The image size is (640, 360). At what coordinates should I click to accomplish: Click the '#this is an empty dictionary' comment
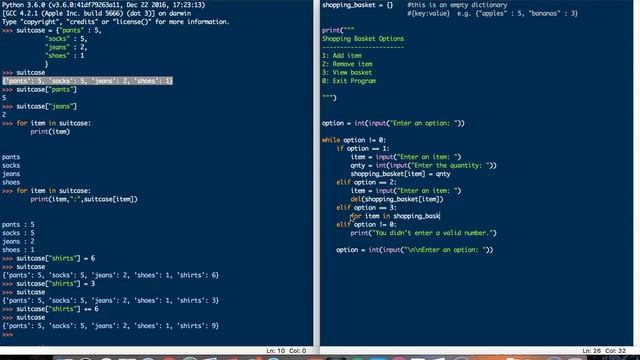pos(457,5)
